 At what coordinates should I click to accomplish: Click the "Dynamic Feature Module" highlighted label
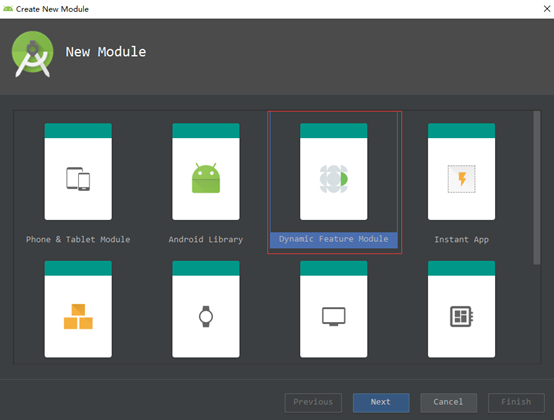coord(334,239)
